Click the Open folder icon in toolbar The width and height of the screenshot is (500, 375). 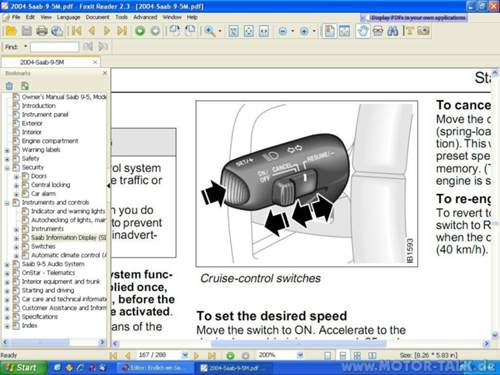point(11,31)
